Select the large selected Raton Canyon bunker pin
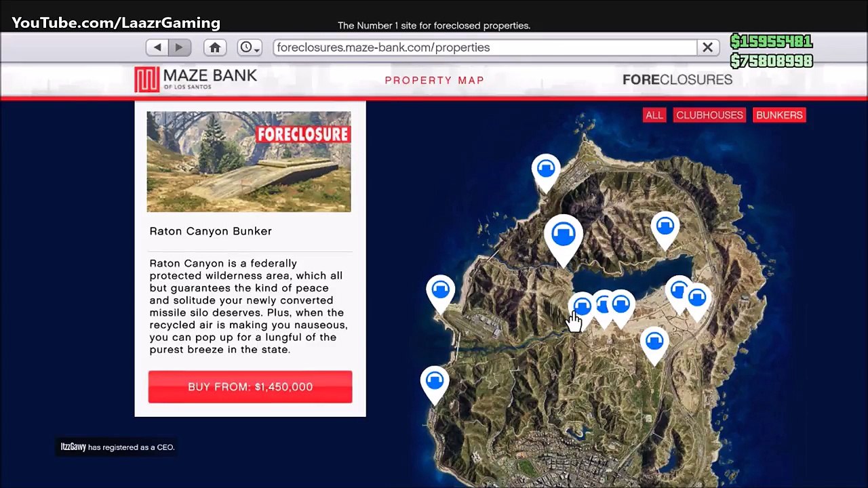 (x=563, y=241)
